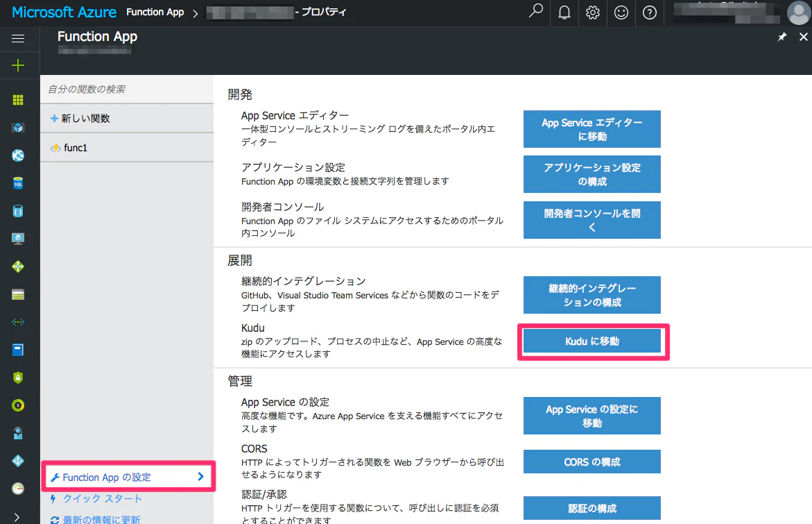
Task: Click Function App breadcrumb
Action: [155, 12]
